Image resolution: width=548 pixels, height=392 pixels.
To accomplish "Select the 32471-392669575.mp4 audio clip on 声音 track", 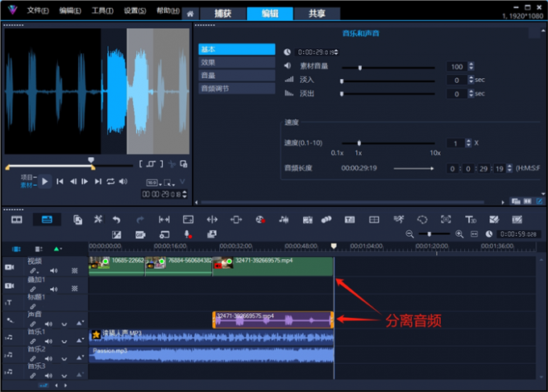I will point(272,320).
